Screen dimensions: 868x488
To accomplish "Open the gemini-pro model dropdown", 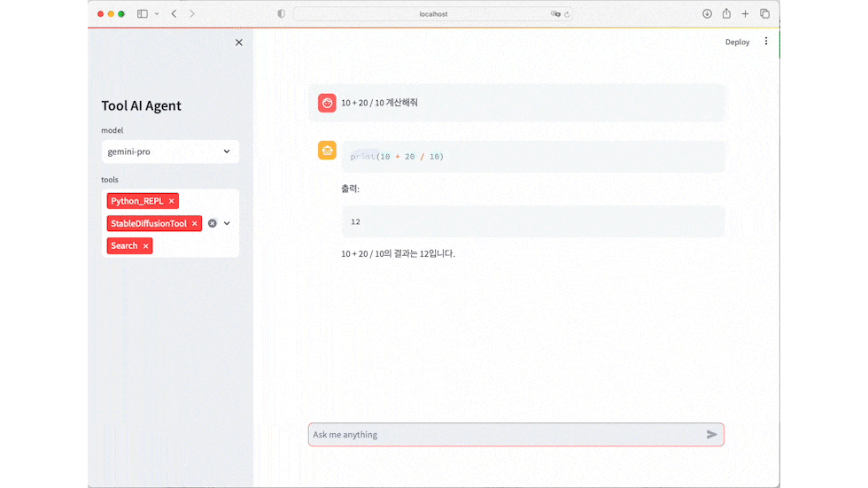I will coord(170,151).
